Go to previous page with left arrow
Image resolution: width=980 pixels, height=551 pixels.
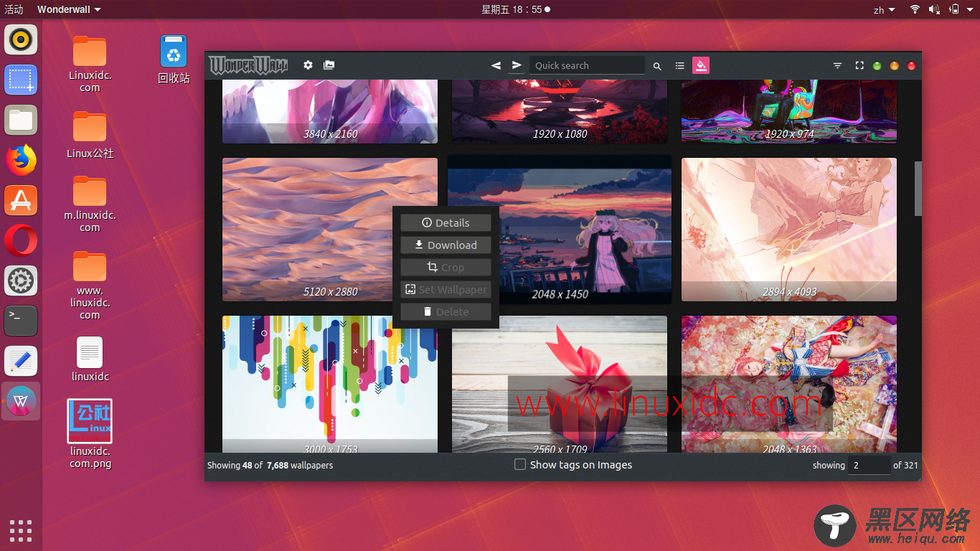496,65
